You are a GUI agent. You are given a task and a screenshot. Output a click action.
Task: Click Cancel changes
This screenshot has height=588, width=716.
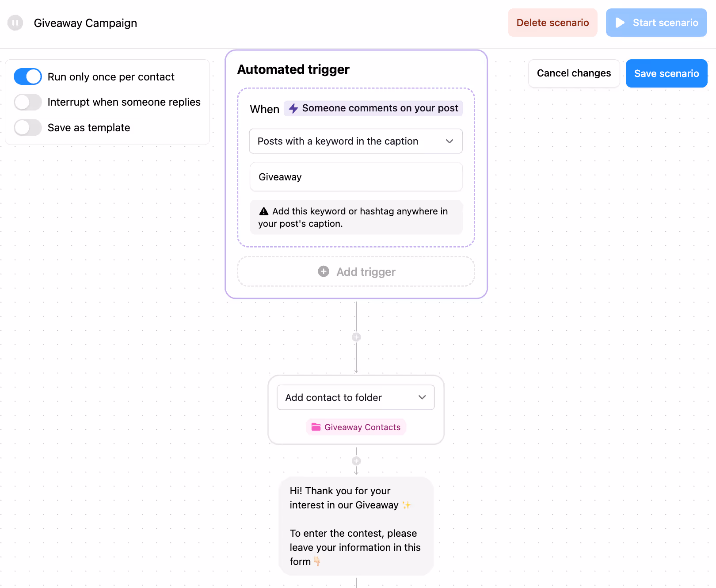(573, 73)
